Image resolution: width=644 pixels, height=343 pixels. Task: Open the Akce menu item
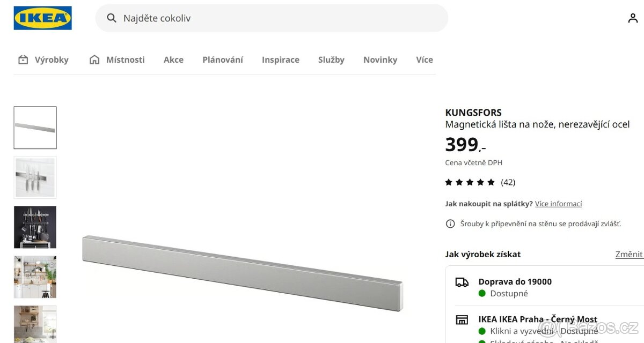click(x=173, y=60)
